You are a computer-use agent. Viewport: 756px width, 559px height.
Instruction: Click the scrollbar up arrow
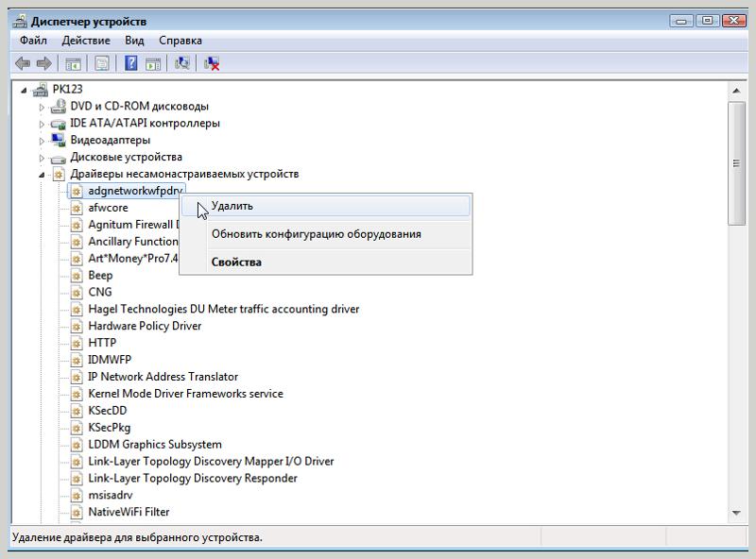coord(736,91)
